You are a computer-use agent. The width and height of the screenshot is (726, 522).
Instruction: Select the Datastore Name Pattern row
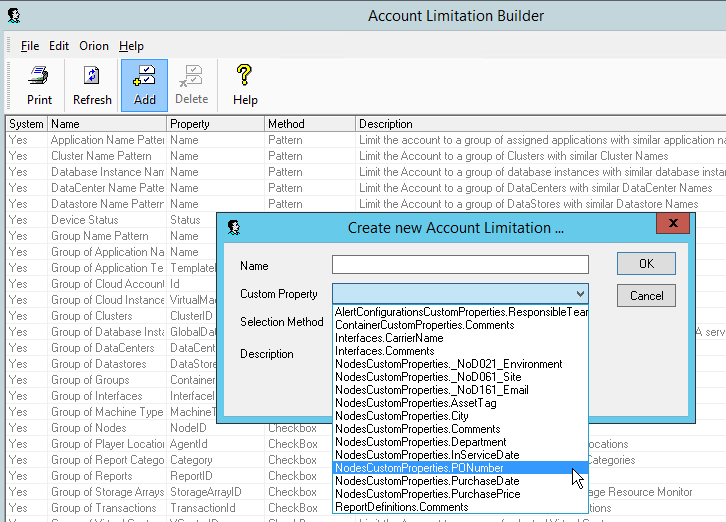click(x=366, y=204)
